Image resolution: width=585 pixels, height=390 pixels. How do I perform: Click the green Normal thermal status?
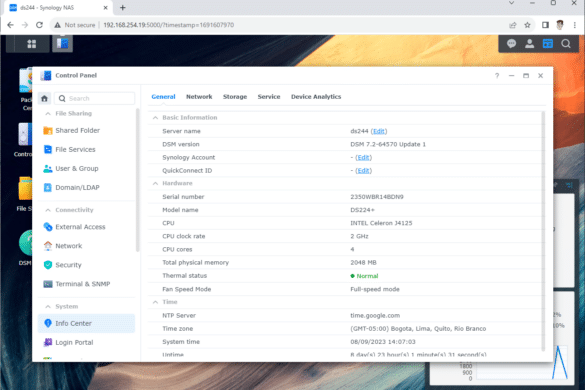pos(365,276)
